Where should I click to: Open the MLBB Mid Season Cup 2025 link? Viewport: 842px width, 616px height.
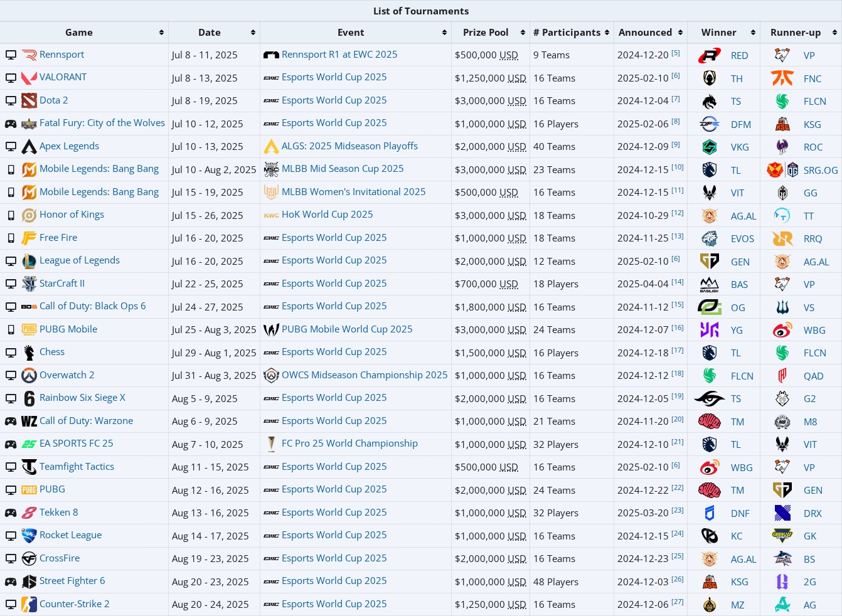point(343,169)
